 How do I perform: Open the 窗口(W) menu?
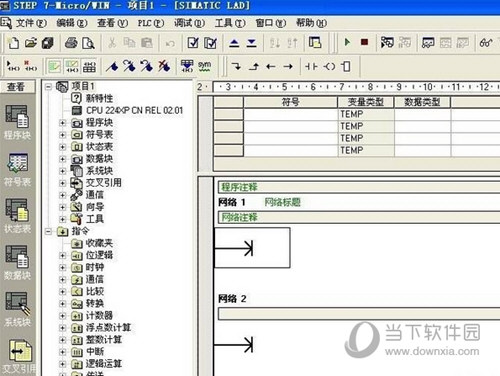click(x=271, y=23)
